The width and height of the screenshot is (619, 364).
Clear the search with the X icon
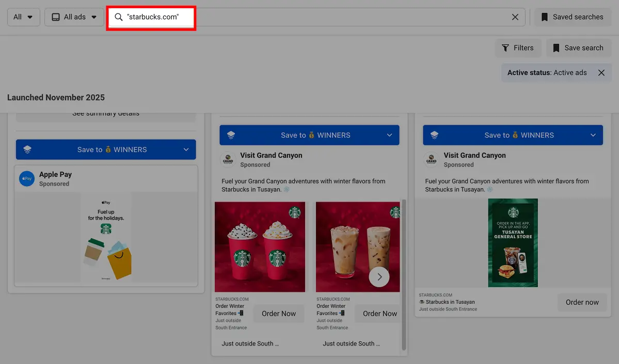(515, 17)
